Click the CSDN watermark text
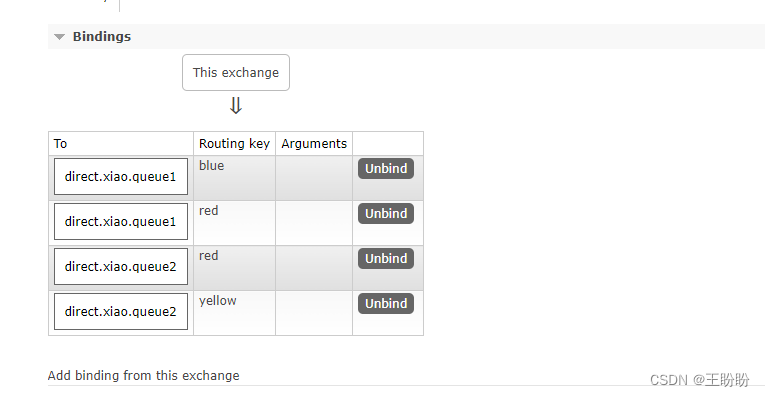 (x=699, y=380)
